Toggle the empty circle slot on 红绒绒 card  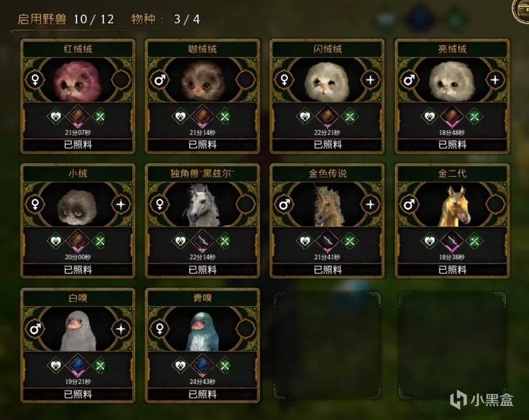point(121,80)
